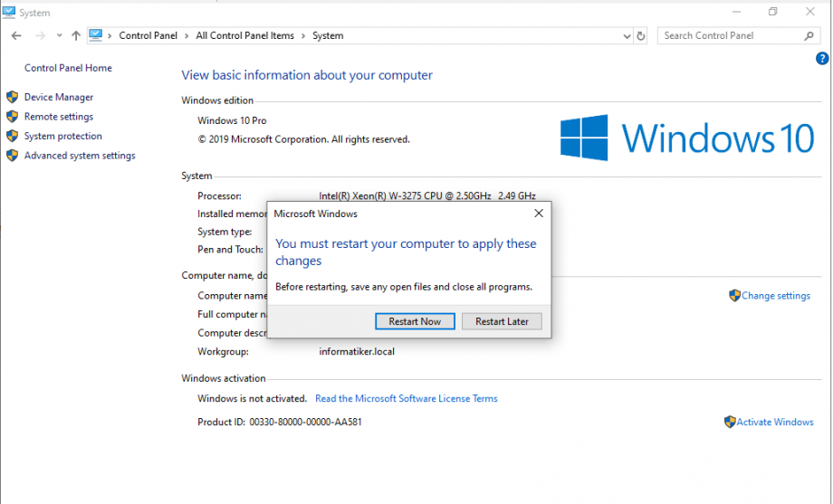This screenshot has width=833, height=504.
Task: Refresh the System page
Action: pyautogui.click(x=641, y=36)
